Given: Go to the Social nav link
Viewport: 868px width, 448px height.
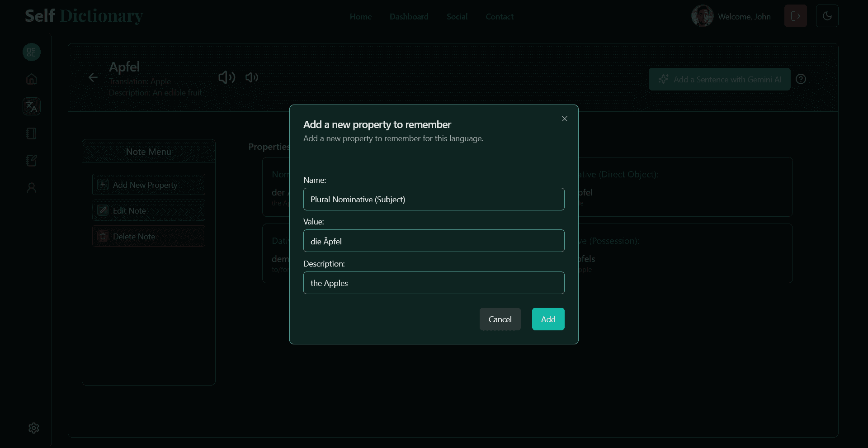Looking at the screenshot, I should (x=457, y=17).
